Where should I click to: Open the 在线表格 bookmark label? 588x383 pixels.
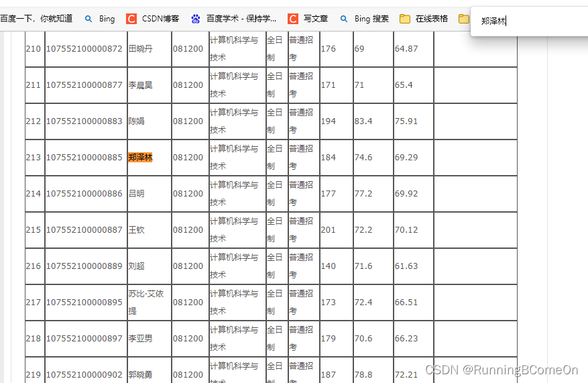[432, 19]
